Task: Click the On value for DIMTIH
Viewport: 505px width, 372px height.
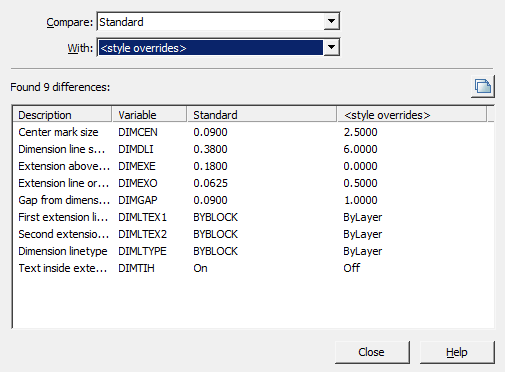Action: (200, 268)
